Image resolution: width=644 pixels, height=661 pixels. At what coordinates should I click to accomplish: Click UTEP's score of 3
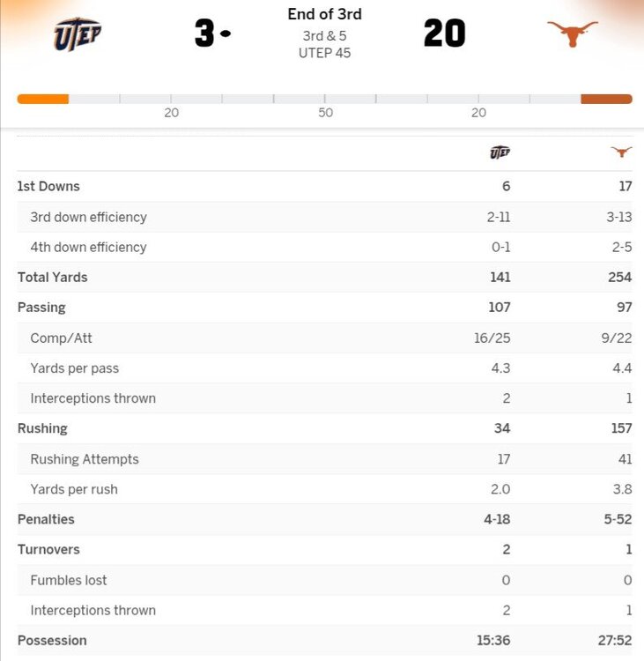point(204,34)
